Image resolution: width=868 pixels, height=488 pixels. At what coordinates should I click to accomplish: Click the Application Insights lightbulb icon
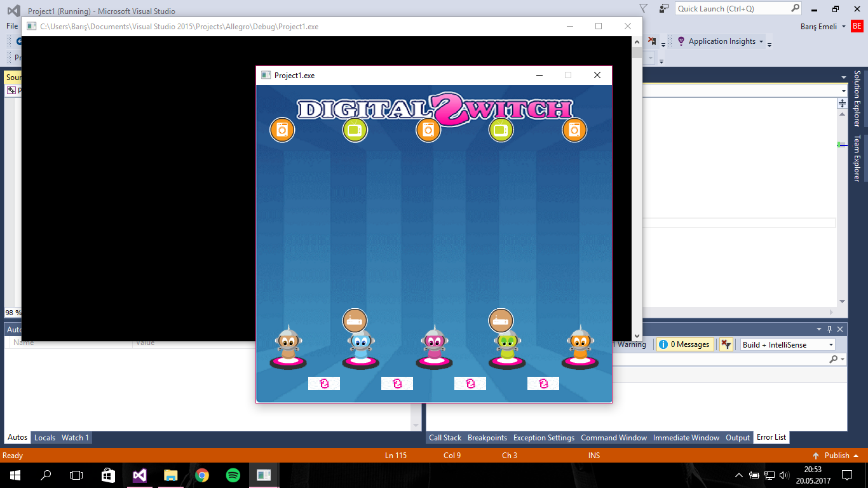coord(681,41)
